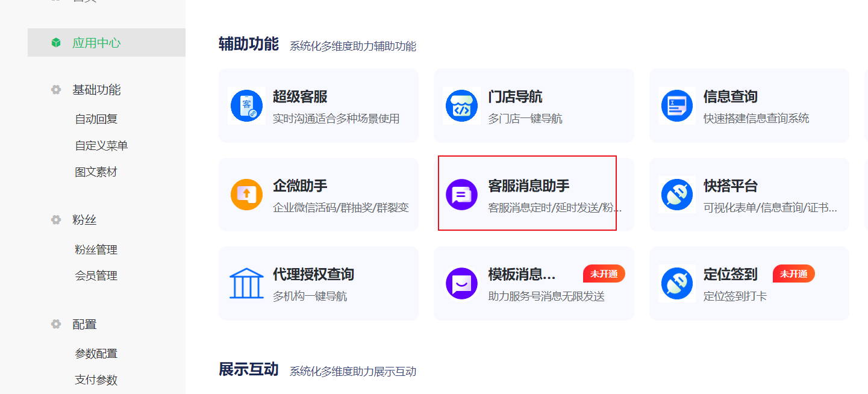Click the 门店导航 card title

pos(515,96)
